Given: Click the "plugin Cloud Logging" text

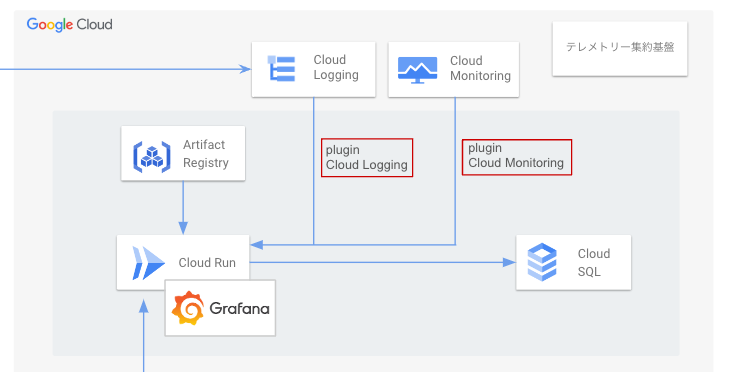Looking at the screenshot, I should [x=367, y=158].
